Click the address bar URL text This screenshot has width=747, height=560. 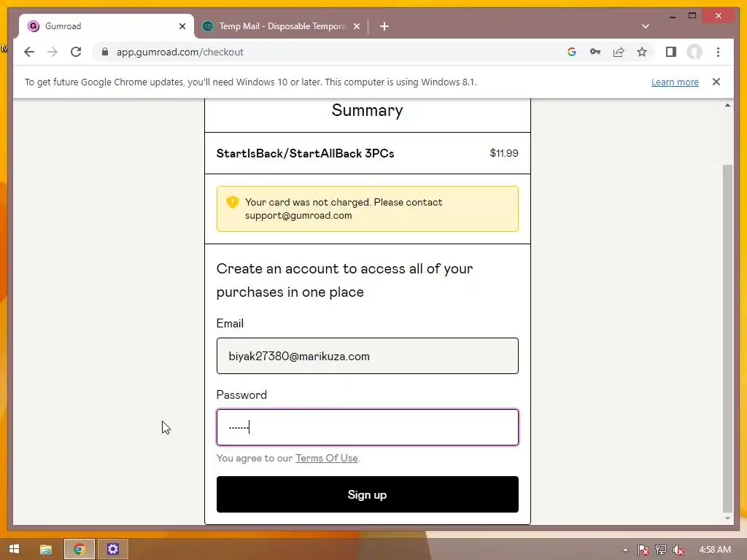[180, 52]
